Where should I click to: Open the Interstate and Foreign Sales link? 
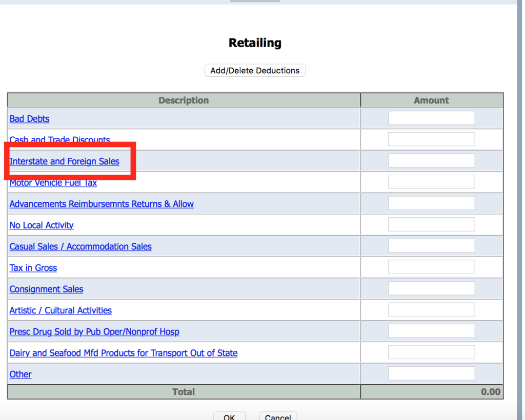click(65, 161)
